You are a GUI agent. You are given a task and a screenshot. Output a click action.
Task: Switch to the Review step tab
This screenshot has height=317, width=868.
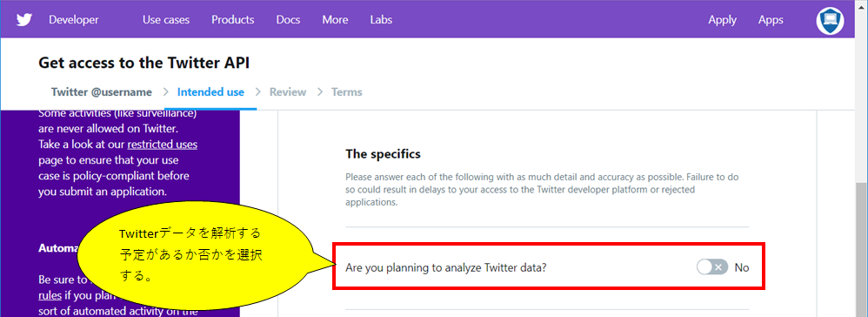[x=288, y=92]
